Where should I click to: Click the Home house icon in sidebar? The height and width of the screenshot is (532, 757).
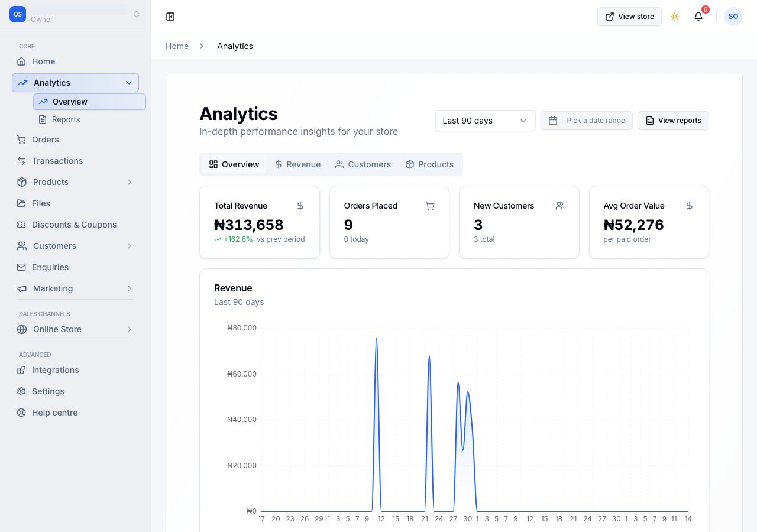[21, 61]
